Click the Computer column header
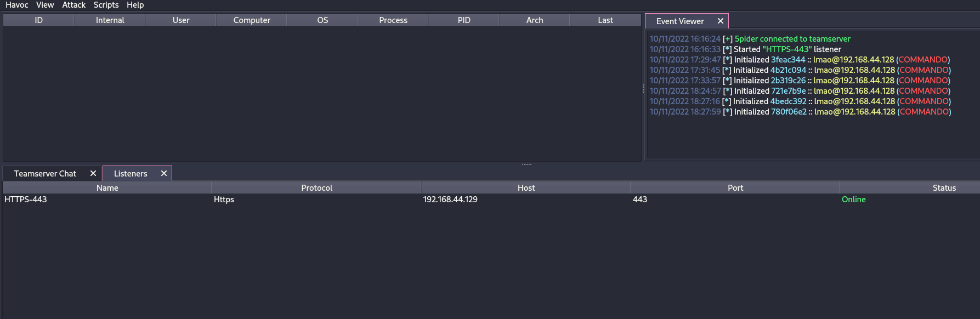 tap(251, 20)
